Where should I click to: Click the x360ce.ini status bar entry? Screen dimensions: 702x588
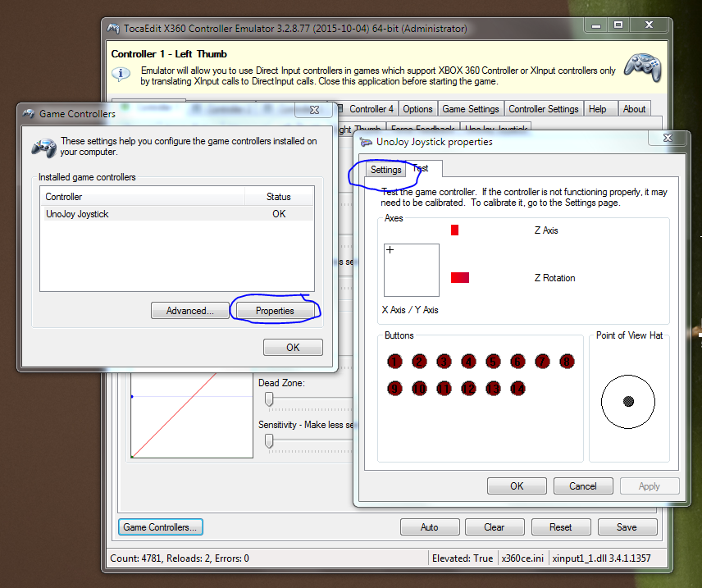pos(522,558)
